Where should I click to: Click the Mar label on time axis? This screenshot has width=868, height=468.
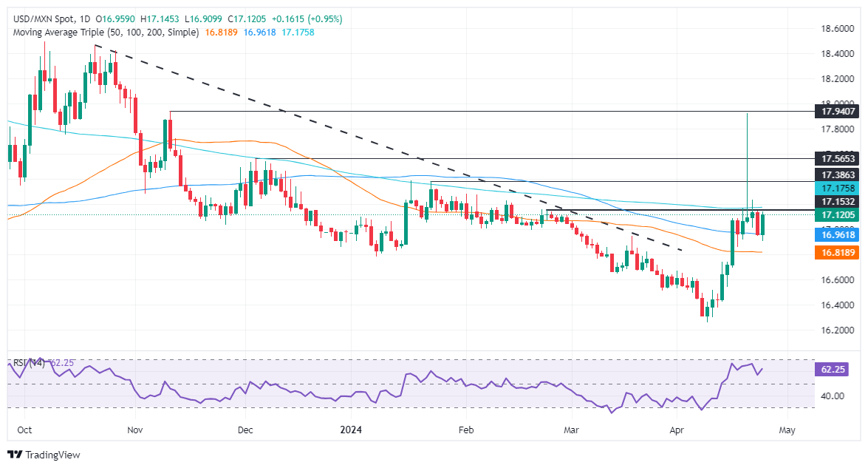(571, 430)
